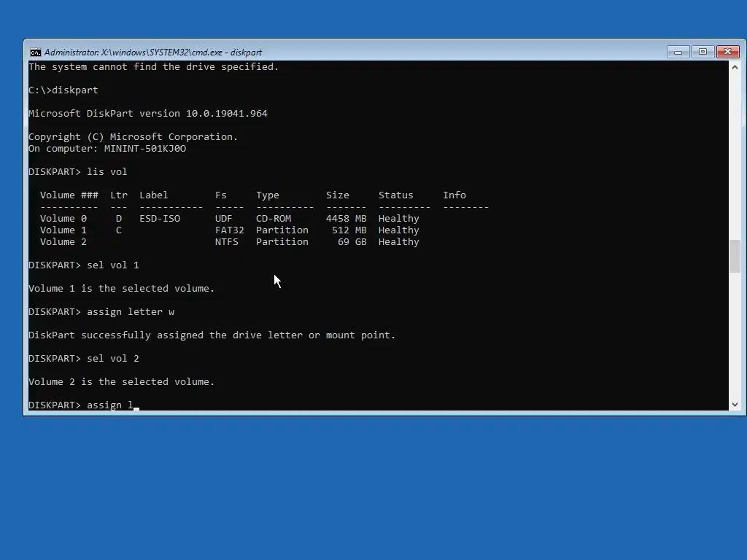Click the 'sel vol 1' command line
The height and width of the screenshot is (560, 747).
pyautogui.click(x=84, y=265)
